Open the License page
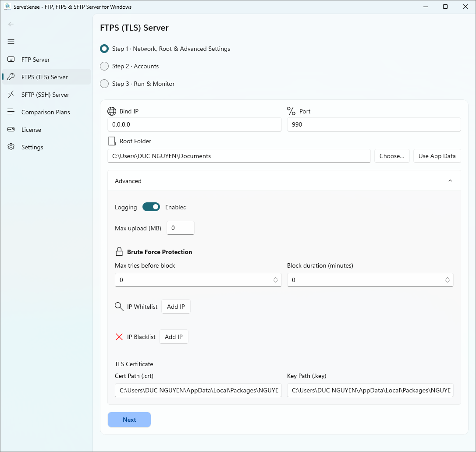The height and width of the screenshot is (452, 476). pyautogui.click(x=46, y=130)
